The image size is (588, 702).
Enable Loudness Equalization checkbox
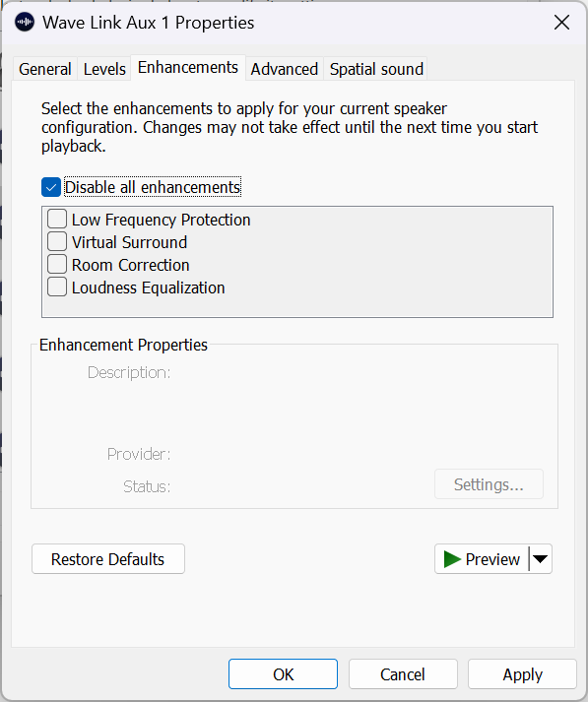coord(57,287)
